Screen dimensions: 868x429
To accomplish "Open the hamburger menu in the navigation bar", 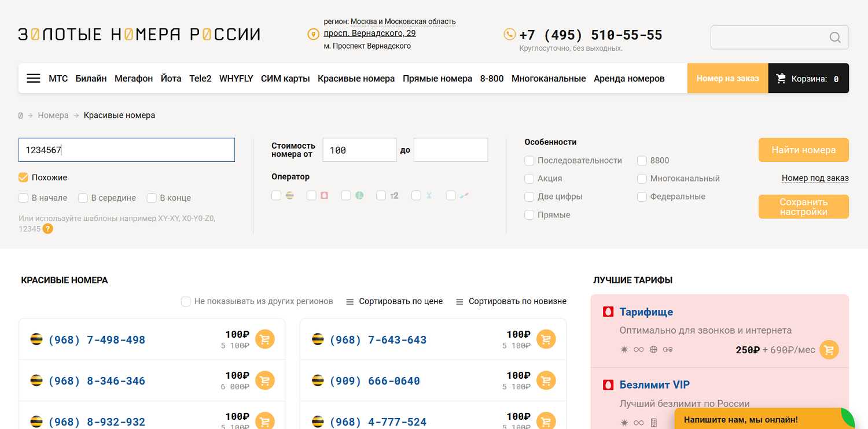I will click(x=34, y=78).
